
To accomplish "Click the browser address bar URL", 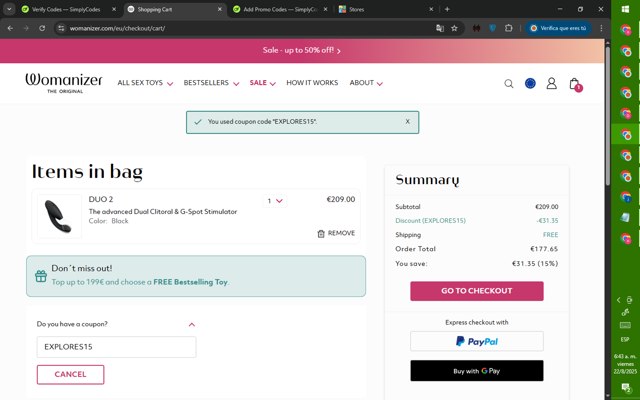I will pos(117,28).
